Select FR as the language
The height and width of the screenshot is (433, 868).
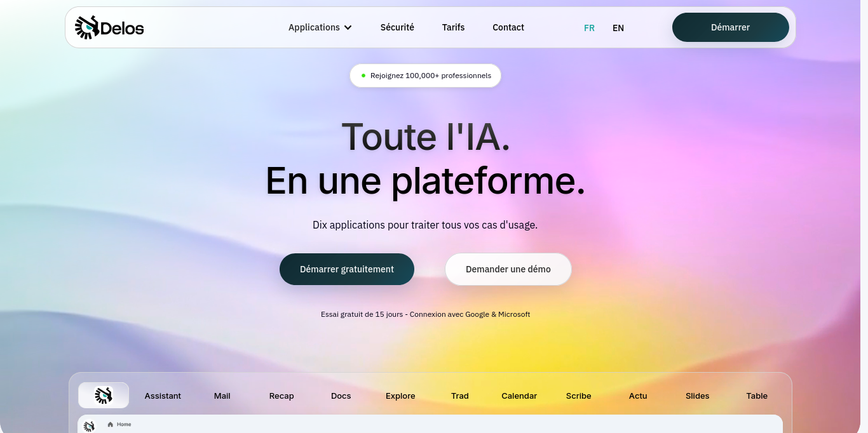pos(589,28)
